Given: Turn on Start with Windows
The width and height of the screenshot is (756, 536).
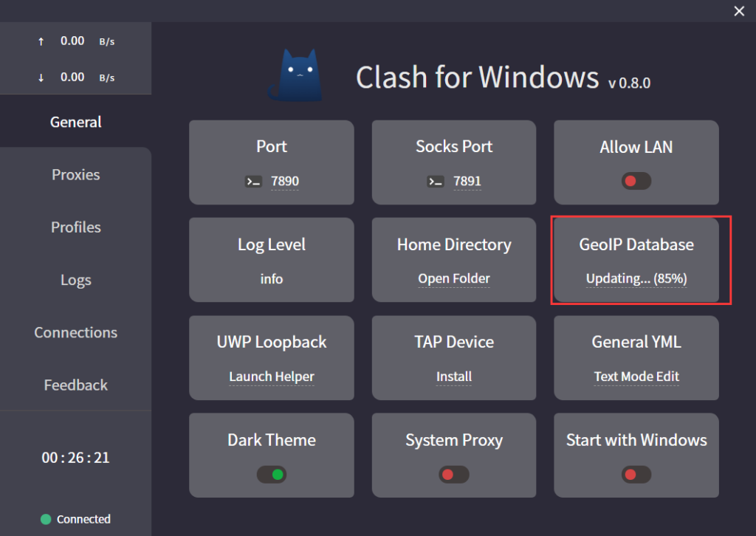Looking at the screenshot, I should pos(636,474).
